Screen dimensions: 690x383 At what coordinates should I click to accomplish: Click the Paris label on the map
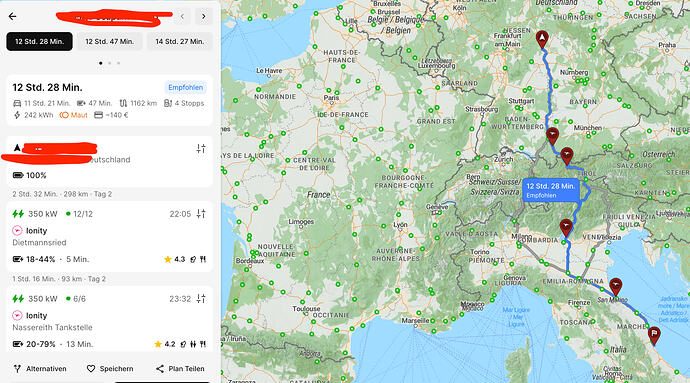331,98
